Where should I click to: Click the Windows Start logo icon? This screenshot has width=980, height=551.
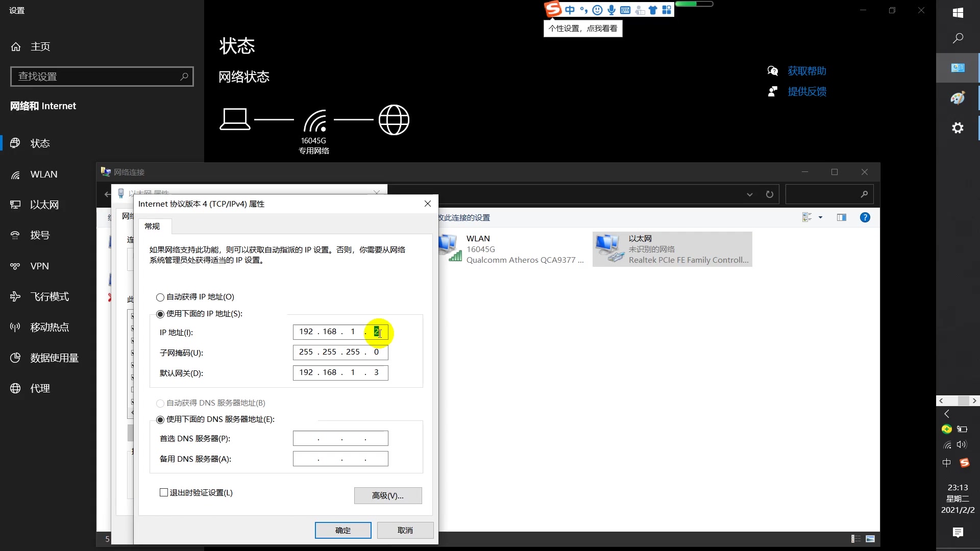coord(958,13)
